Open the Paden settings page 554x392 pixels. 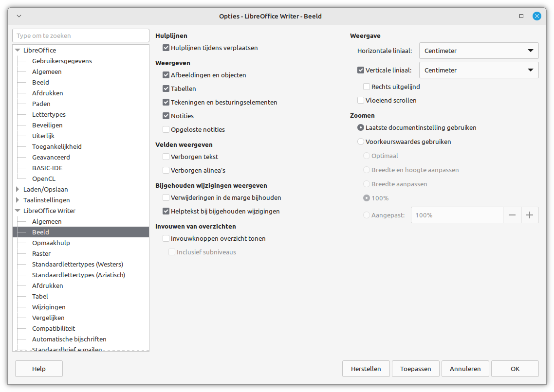click(41, 104)
